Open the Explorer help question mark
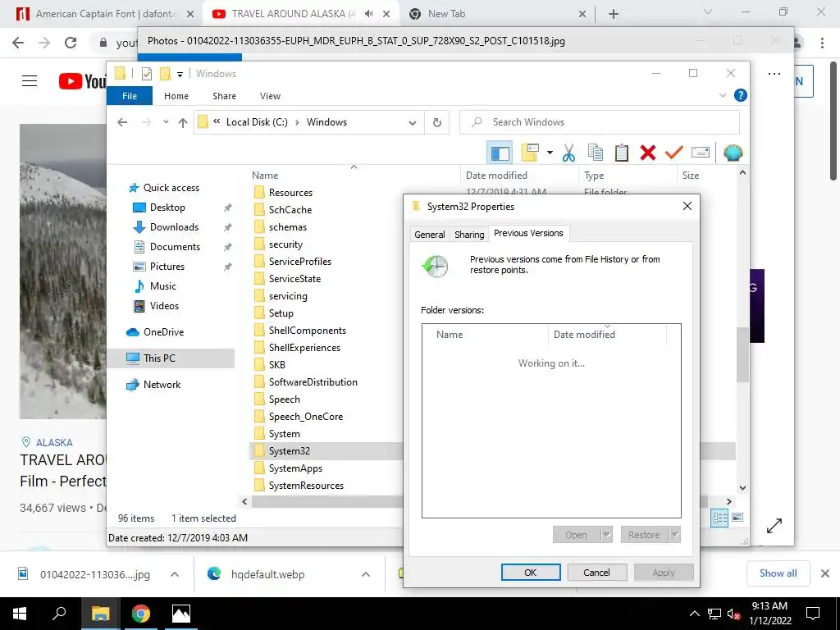This screenshot has width=840, height=630. [741, 95]
